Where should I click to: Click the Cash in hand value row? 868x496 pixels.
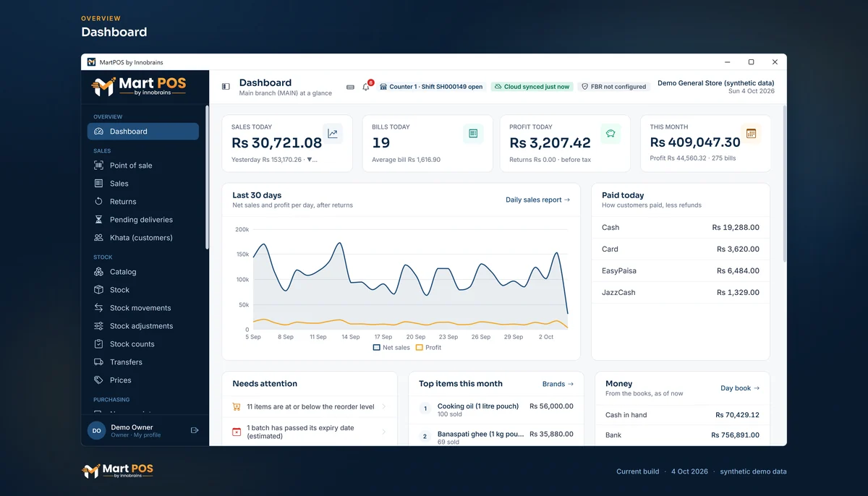(x=682, y=415)
